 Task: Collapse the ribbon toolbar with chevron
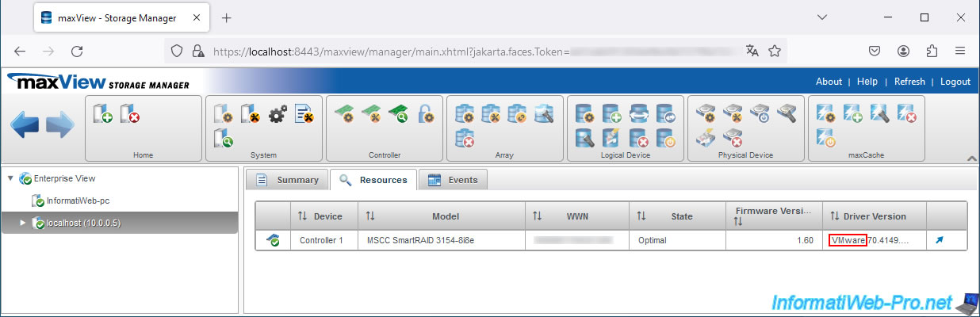tap(972, 159)
